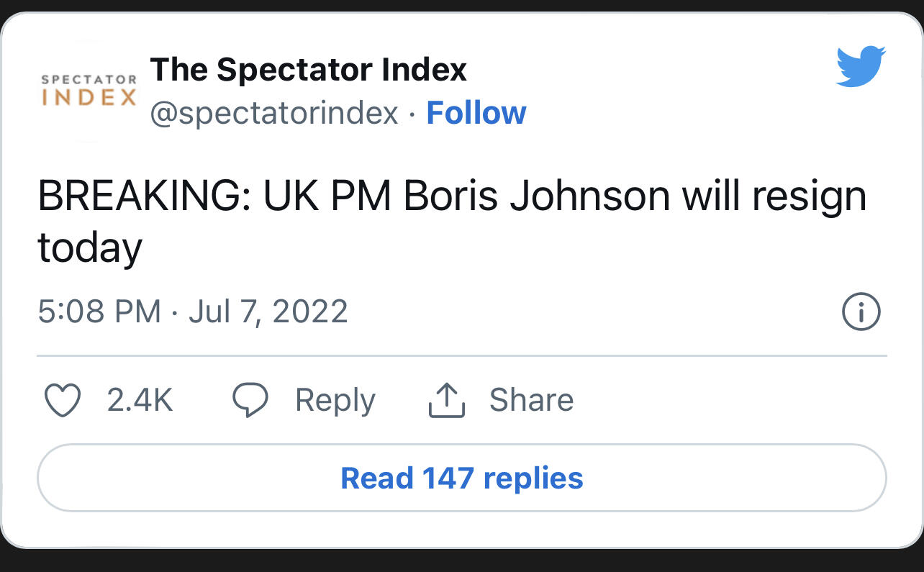Click the Share text label
Viewport: 924px width, 572px height.
(531, 400)
